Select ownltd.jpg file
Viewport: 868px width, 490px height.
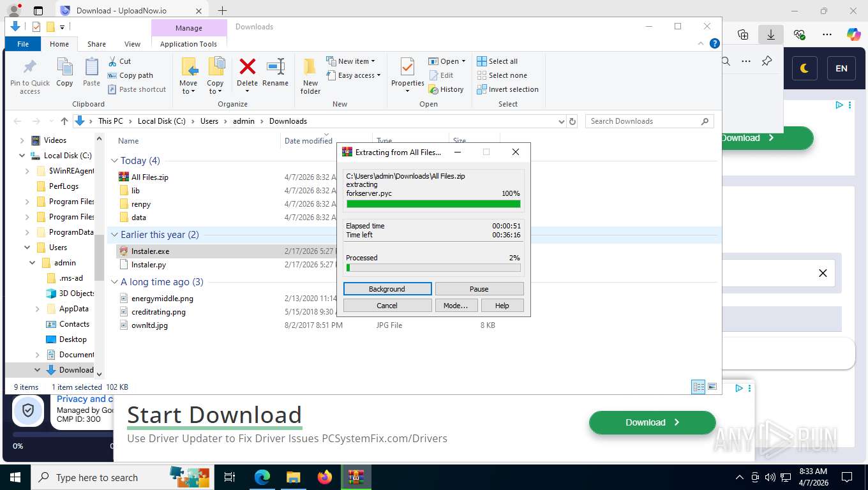pos(149,325)
